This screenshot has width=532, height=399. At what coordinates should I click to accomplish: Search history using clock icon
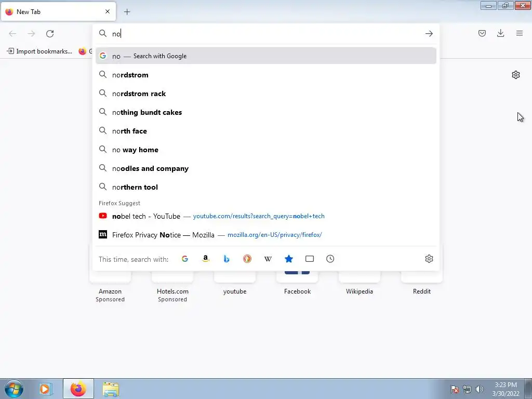pos(330,259)
